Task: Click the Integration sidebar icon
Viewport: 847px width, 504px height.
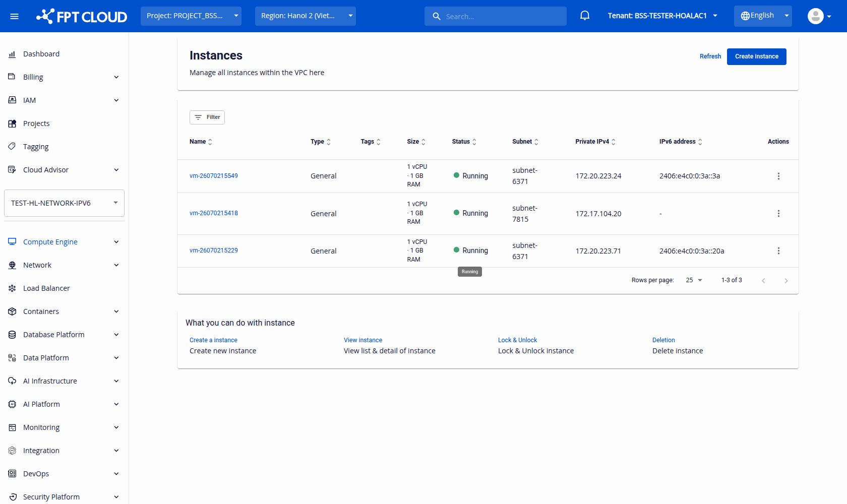Action: coord(12,451)
